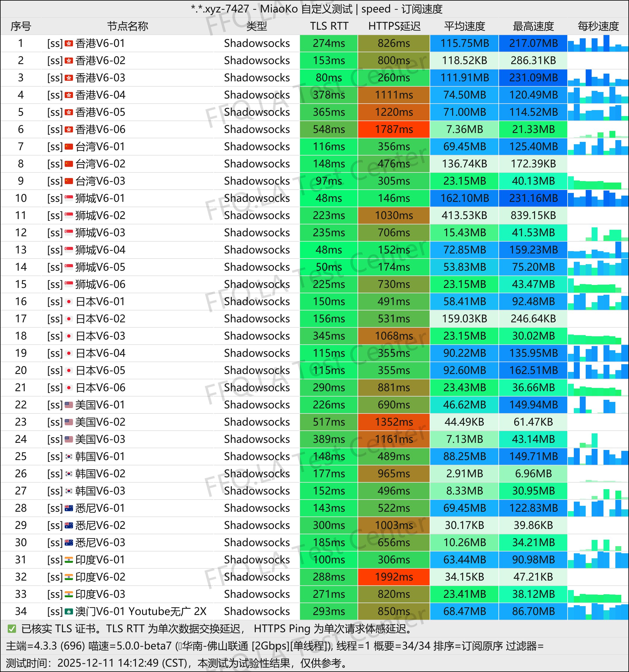Click the green checkmark icon beside 已核实 TLS 证书
The height and width of the screenshot is (672, 629).
(x=12, y=629)
